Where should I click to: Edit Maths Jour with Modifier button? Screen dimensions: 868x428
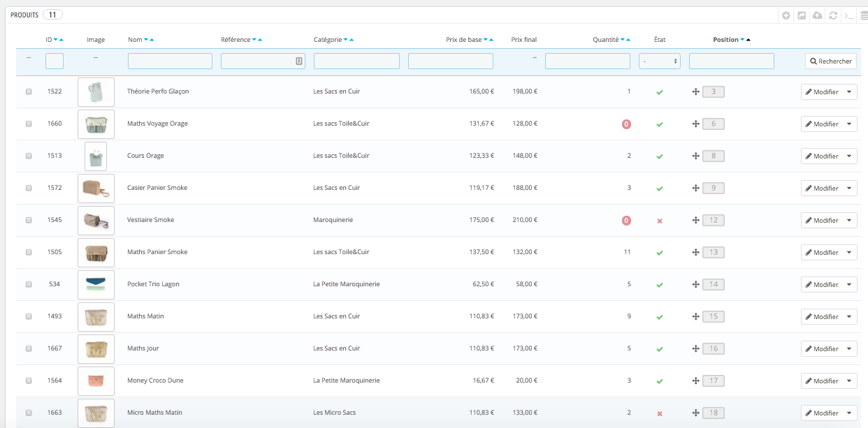point(821,348)
